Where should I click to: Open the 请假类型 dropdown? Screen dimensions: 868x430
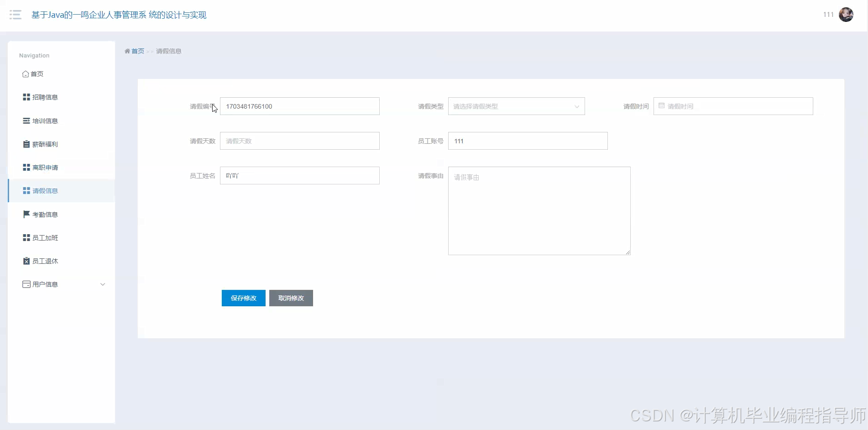pos(516,106)
